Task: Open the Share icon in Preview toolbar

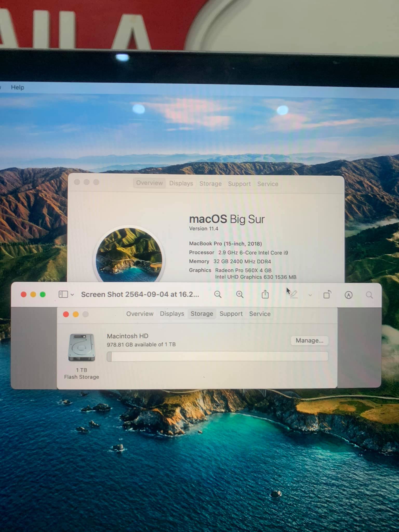Action: coord(265,294)
